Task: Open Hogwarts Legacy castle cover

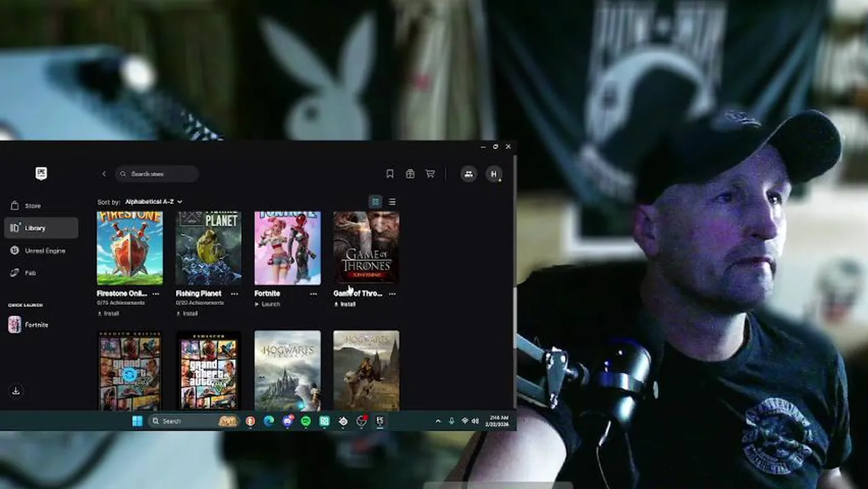Action: point(287,371)
